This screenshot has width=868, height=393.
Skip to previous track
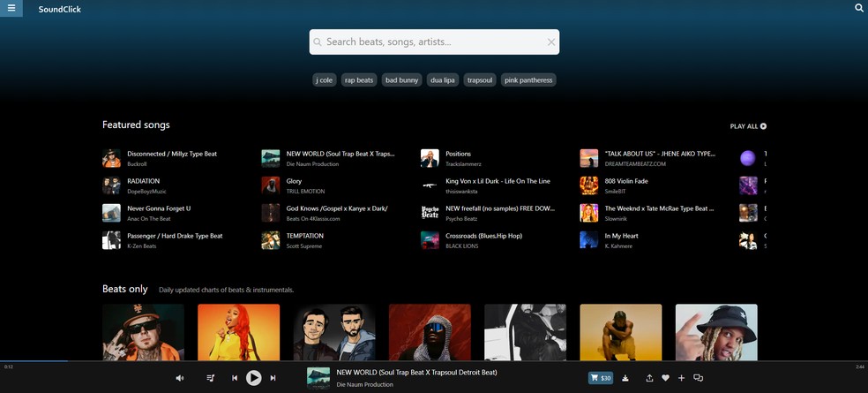click(x=235, y=378)
